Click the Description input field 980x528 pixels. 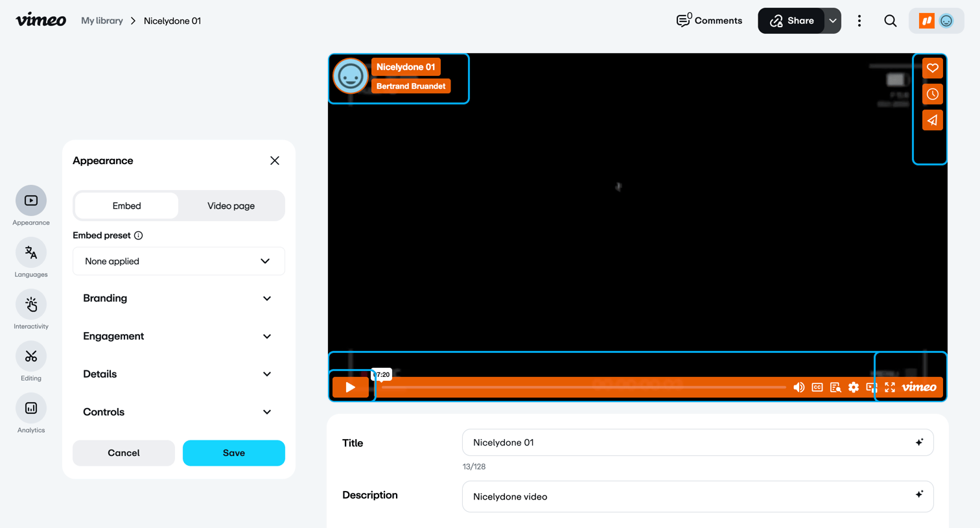click(698, 496)
